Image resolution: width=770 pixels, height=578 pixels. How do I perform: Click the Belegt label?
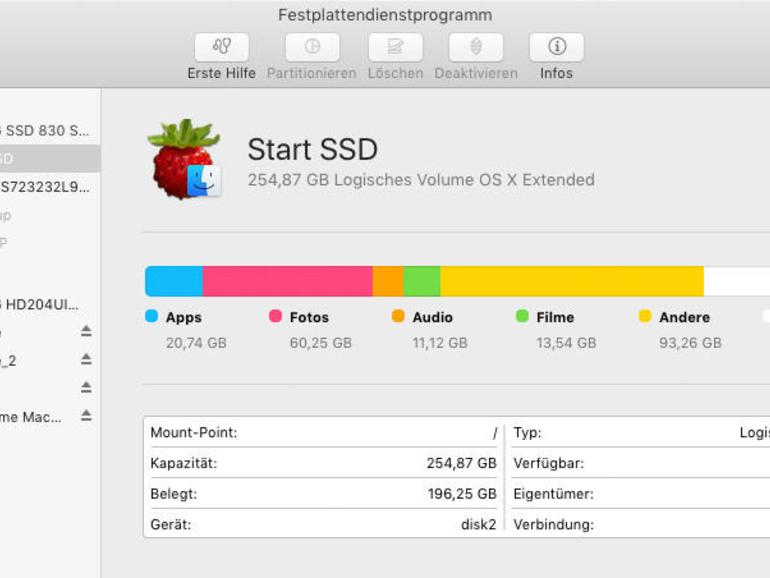pyautogui.click(x=173, y=494)
